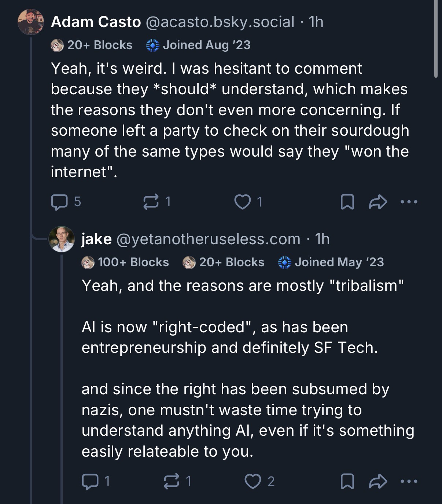Bookmark jake's post
This screenshot has height=504, width=442.
point(347,481)
